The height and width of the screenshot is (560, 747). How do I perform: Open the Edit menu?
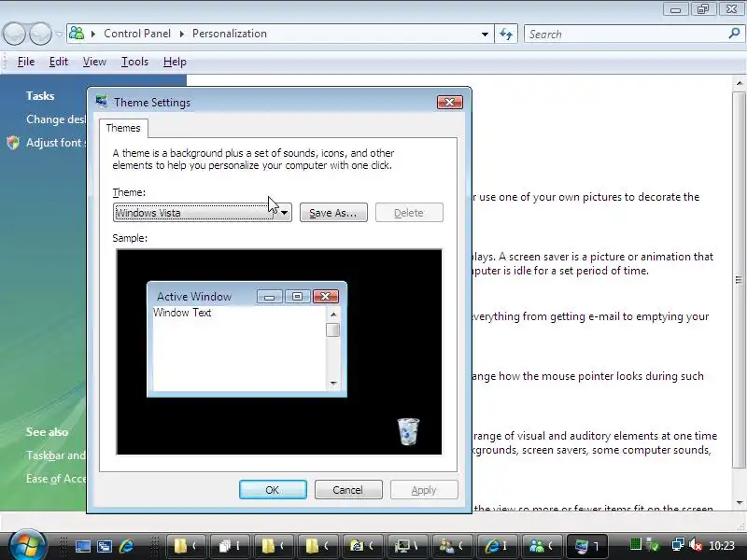(x=59, y=62)
